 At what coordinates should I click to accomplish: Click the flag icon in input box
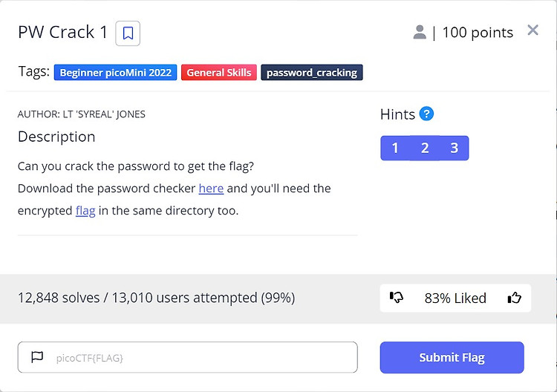tap(37, 357)
